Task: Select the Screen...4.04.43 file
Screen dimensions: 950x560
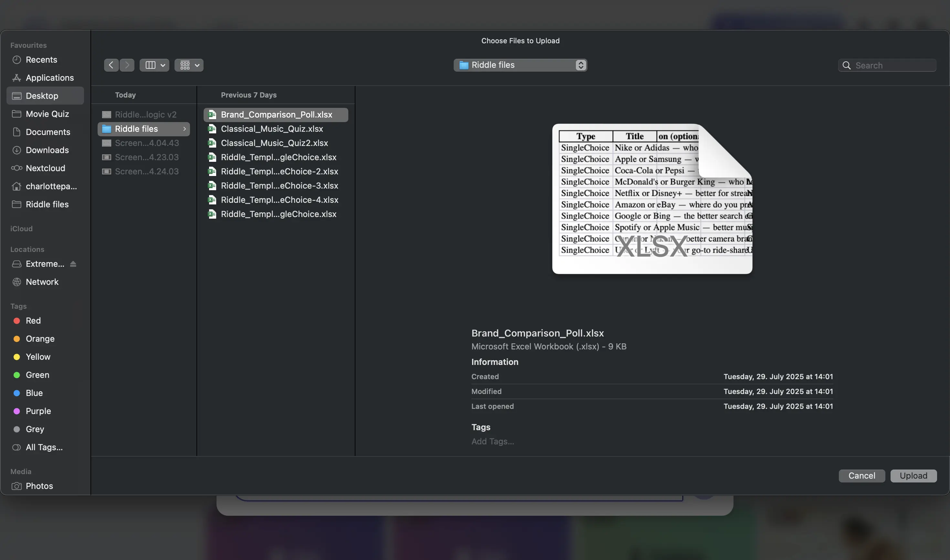Action: pyautogui.click(x=143, y=143)
